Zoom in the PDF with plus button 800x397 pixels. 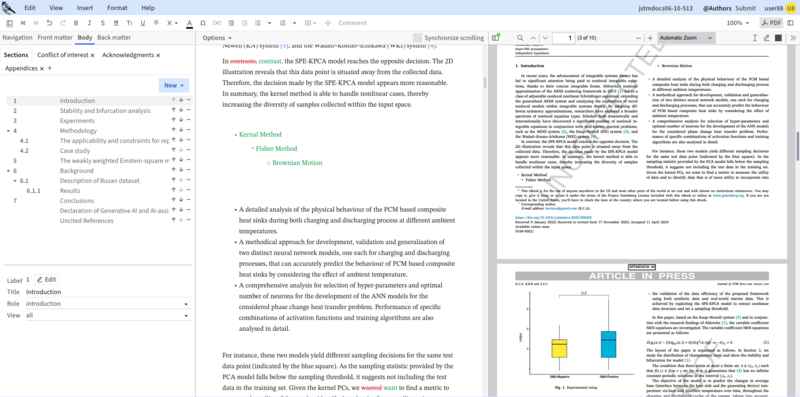650,38
